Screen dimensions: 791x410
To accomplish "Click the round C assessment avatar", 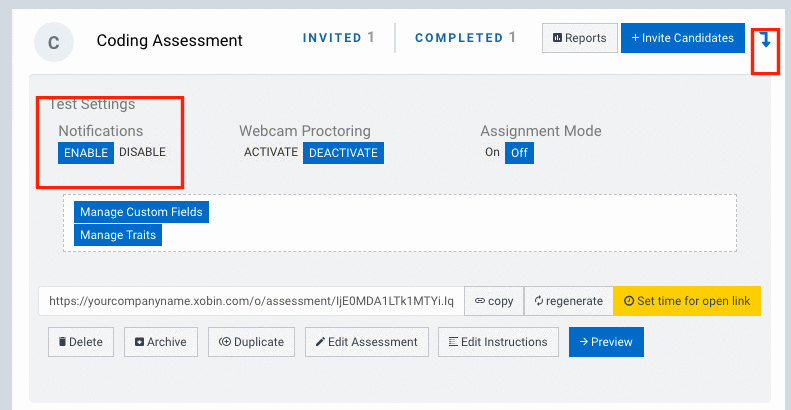I will click(54, 42).
